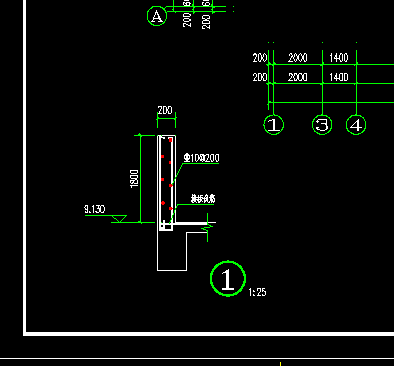Select the 1400 text in the upper dimension row
Viewport: 394px width, 366px height.
[x=339, y=58]
